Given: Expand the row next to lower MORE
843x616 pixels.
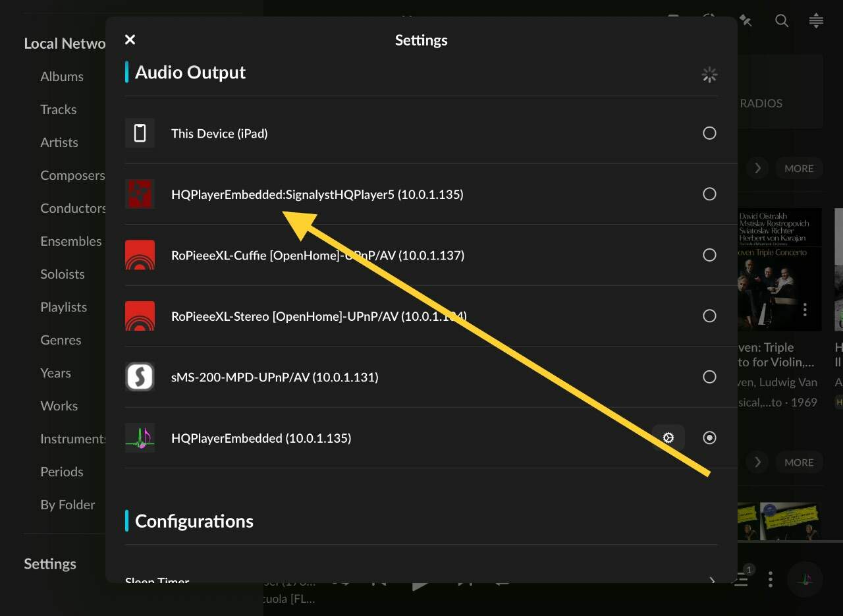Looking at the screenshot, I should (757, 462).
